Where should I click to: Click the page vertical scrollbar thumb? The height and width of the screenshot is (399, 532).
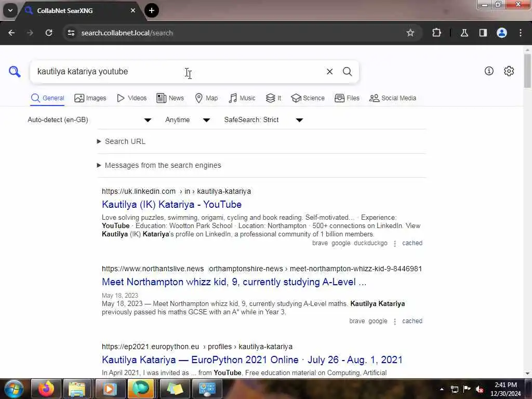(527, 71)
